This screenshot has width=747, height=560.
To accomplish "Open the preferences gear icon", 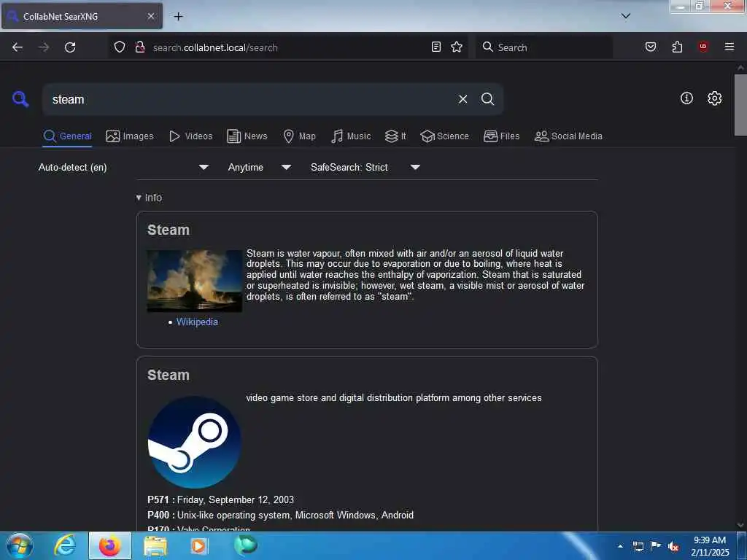I will pyautogui.click(x=714, y=98).
